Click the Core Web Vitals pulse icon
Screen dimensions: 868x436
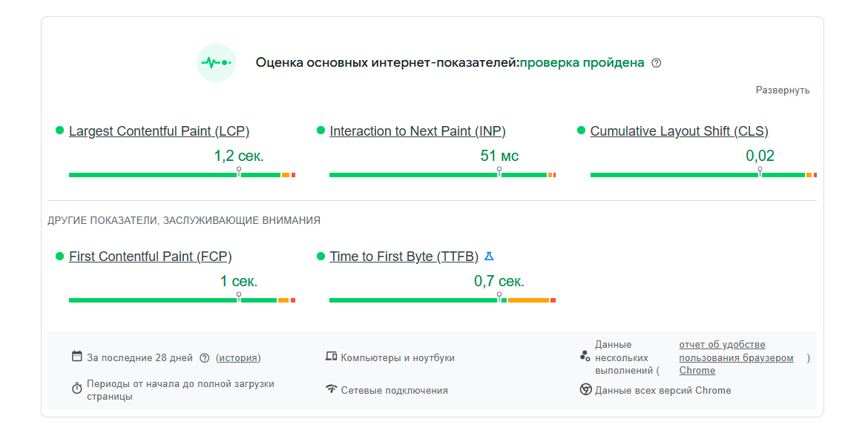216,63
